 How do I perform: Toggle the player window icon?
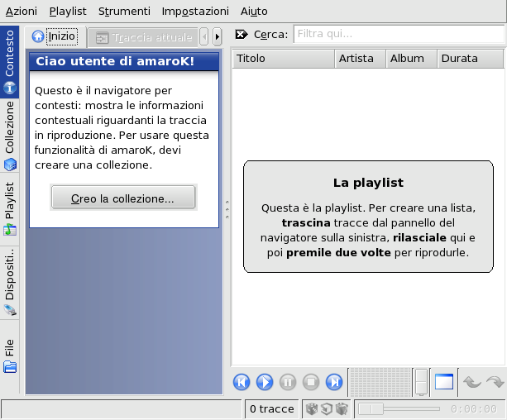pos(444,382)
